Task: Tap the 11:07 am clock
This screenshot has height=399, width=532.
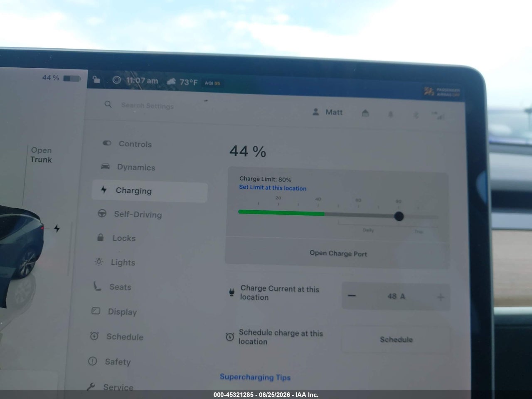Action: tap(142, 81)
